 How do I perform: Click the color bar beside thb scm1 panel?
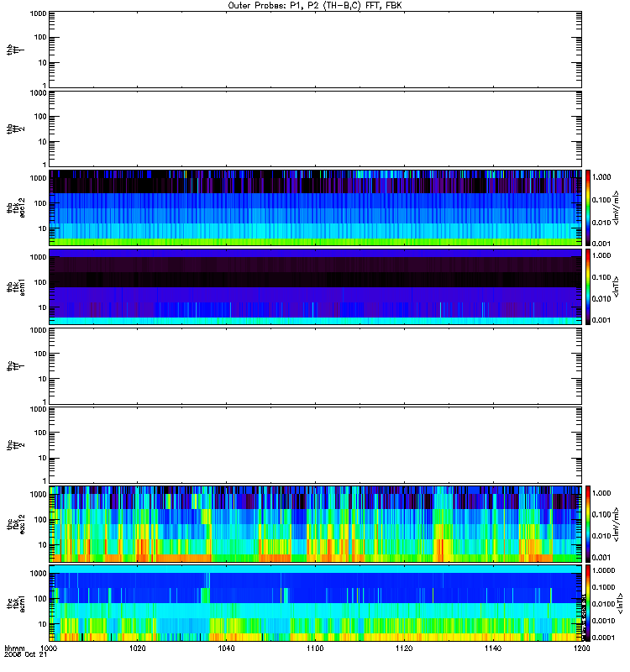[589, 286]
